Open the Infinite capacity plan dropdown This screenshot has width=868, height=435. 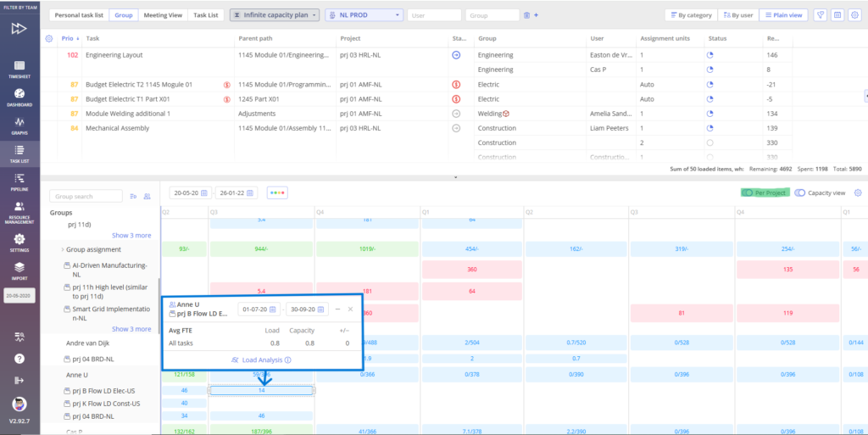point(275,15)
